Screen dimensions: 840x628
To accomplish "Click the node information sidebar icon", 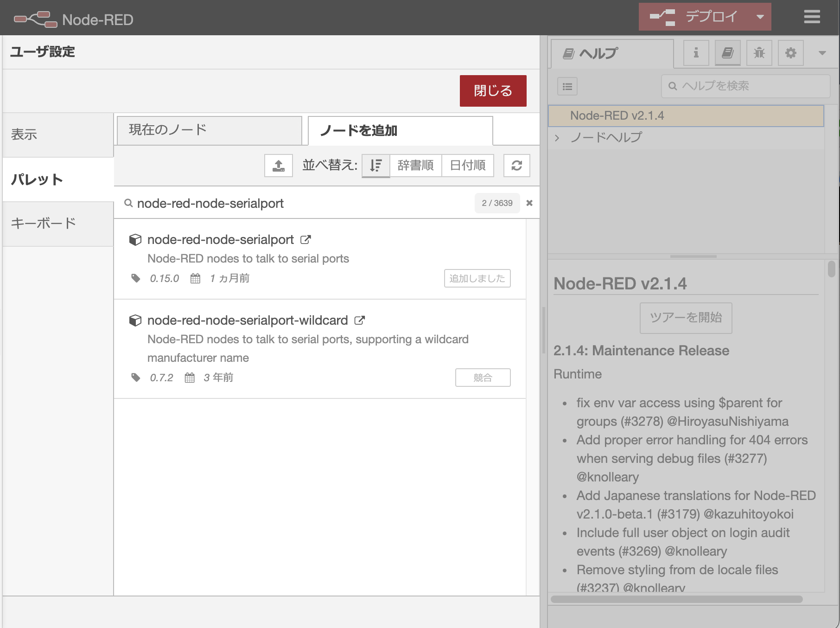I will (x=695, y=53).
